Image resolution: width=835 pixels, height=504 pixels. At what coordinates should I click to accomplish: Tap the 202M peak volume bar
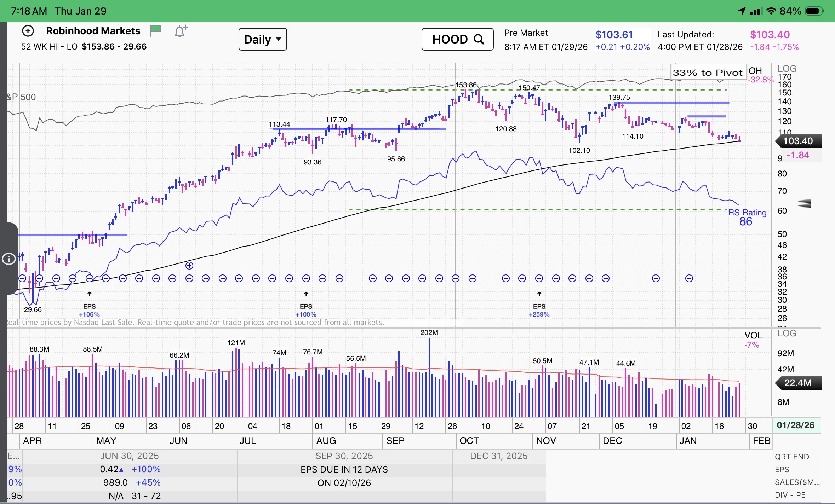pos(429,375)
